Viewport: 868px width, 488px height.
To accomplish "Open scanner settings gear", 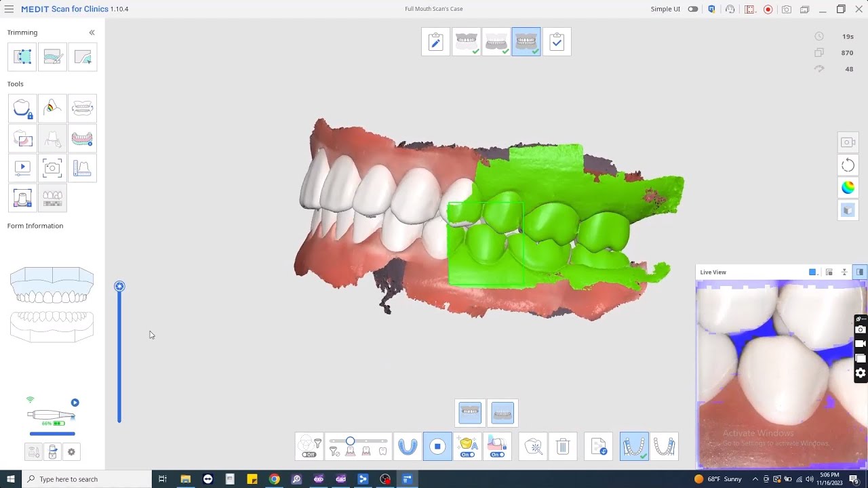I will click(71, 451).
